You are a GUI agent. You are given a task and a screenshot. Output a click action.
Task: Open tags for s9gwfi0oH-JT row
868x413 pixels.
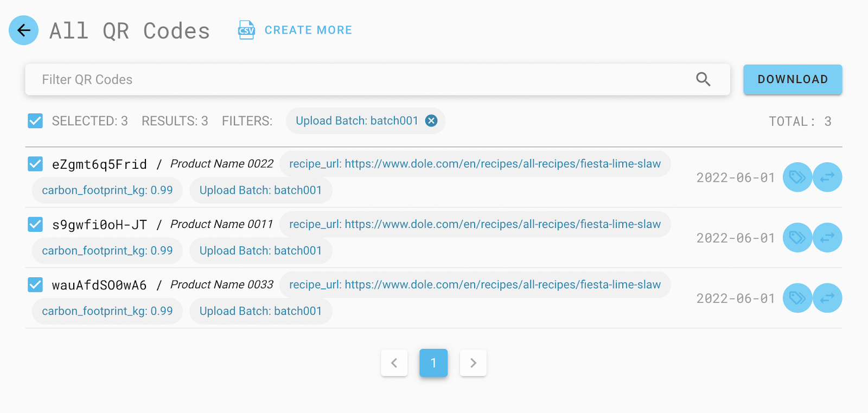coord(797,238)
